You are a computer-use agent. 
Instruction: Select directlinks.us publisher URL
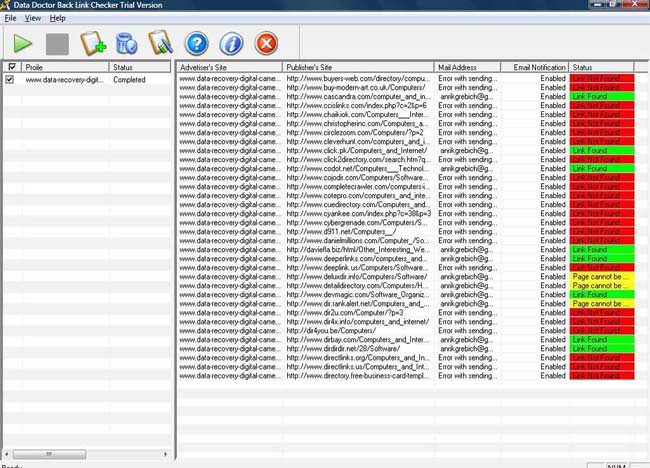click(x=358, y=367)
